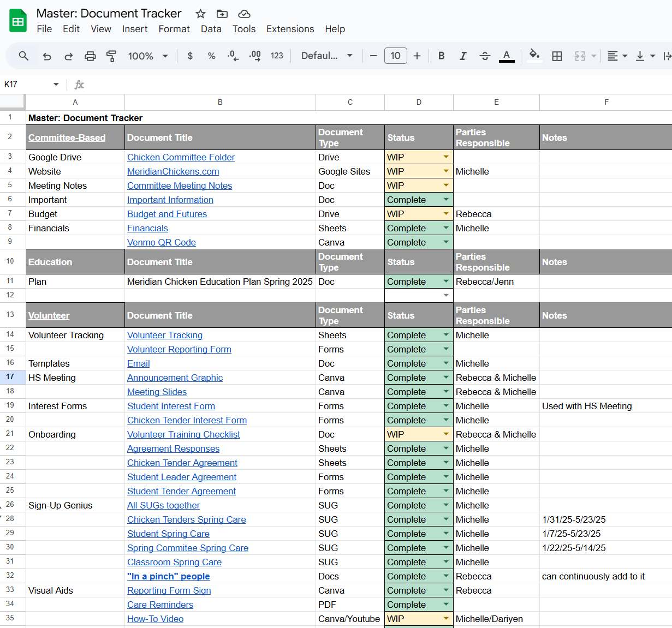The image size is (672, 628).
Task: Open the Edit menu
Action: 71,29
